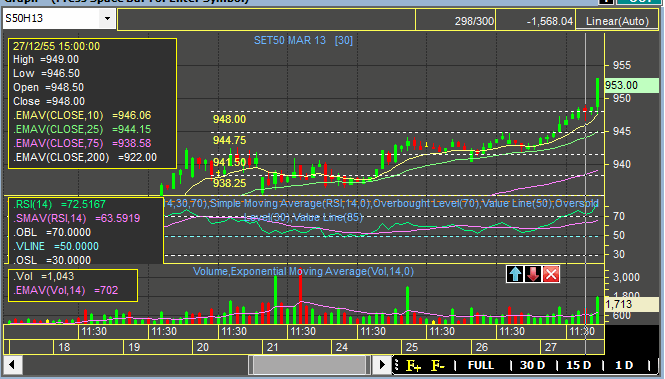Click the 945 price axis label
665x379 pixels.
pyautogui.click(x=622, y=131)
